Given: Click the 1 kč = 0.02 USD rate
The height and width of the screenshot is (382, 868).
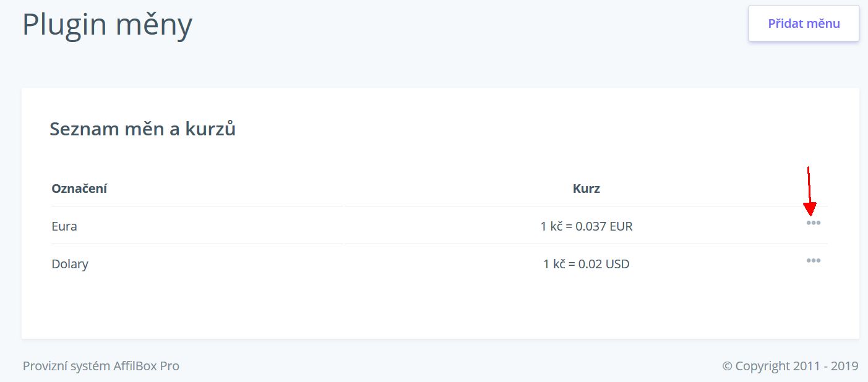Looking at the screenshot, I should click(x=587, y=264).
